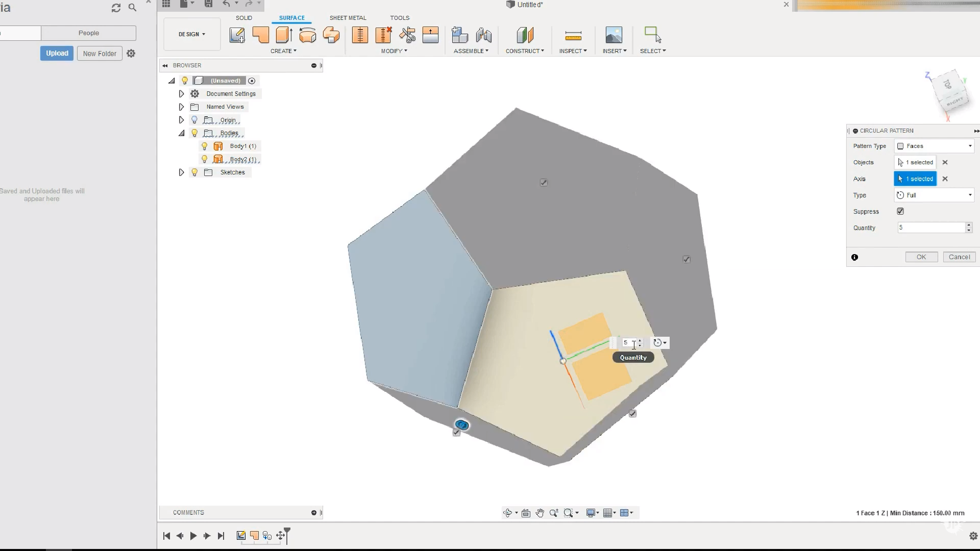Open the Pan hand navigation tool
Viewport: 980px width, 551px height.
[540, 513]
